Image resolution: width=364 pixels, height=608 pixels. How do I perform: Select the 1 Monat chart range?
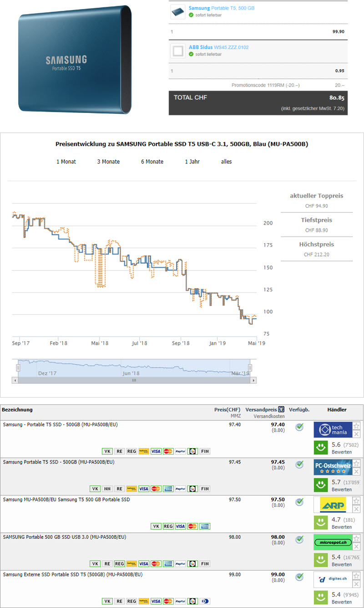[x=66, y=162]
